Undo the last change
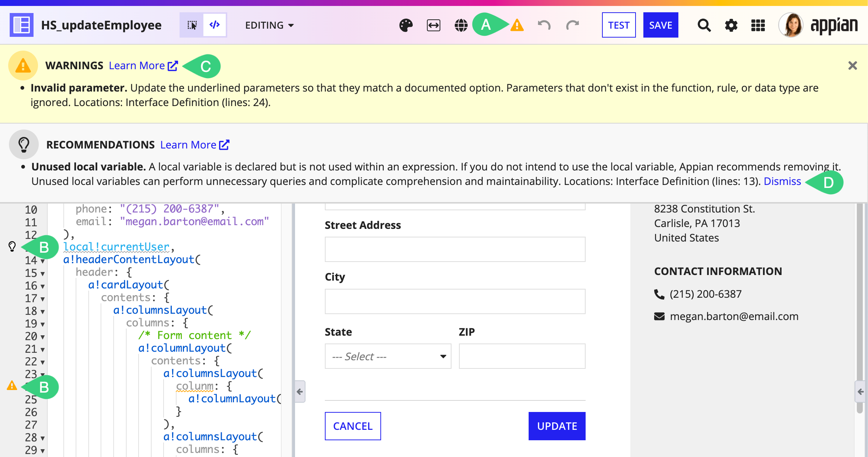 [x=544, y=25]
